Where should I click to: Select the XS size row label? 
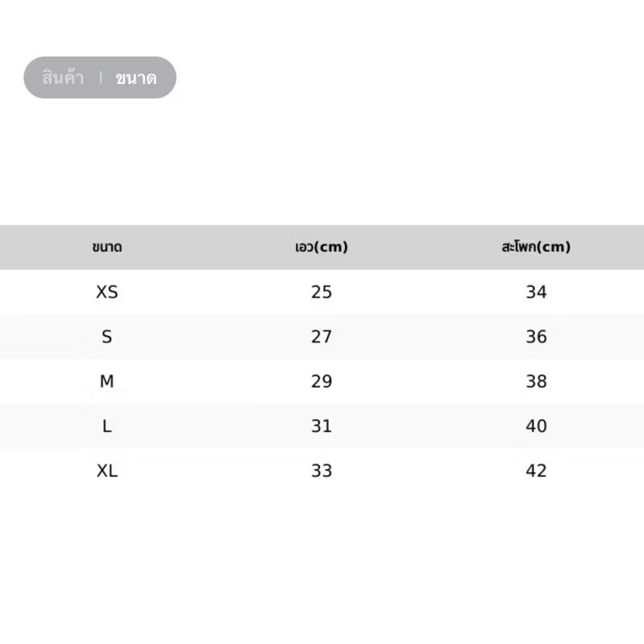[106, 293]
